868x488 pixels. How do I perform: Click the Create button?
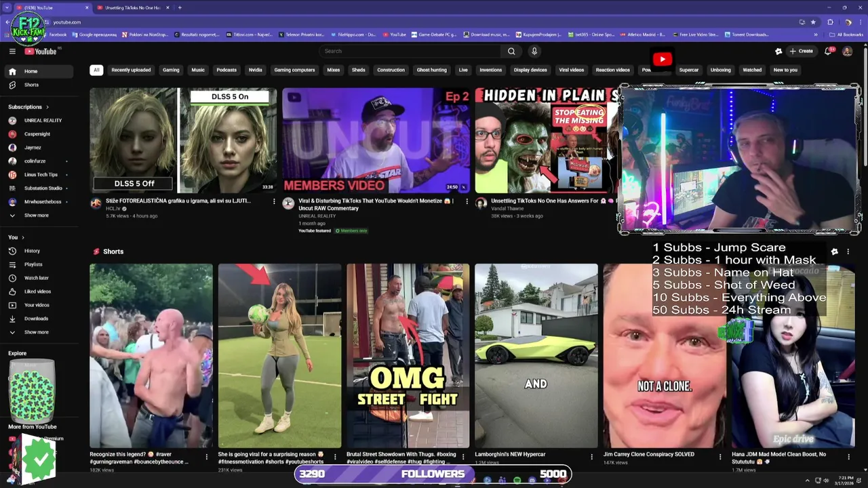[x=801, y=51]
